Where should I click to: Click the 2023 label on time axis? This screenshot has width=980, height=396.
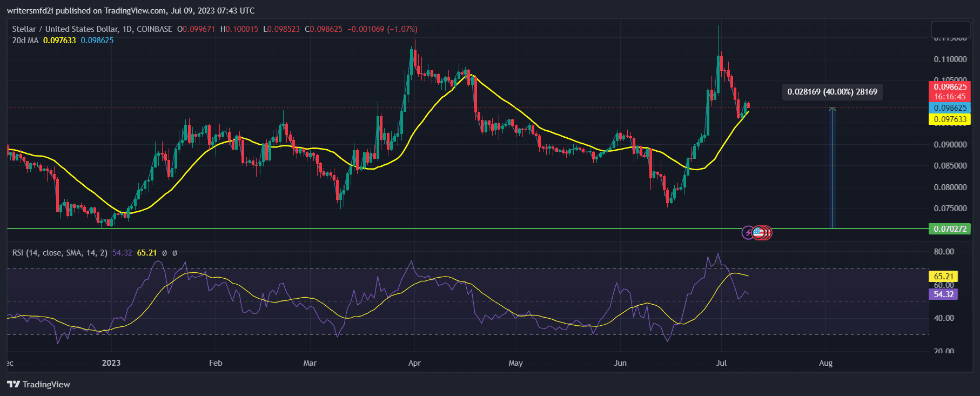(x=111, y=363)
